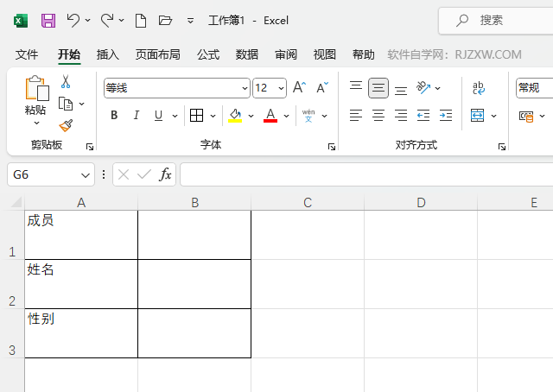Toggle Underline formatting

point(158,116)
